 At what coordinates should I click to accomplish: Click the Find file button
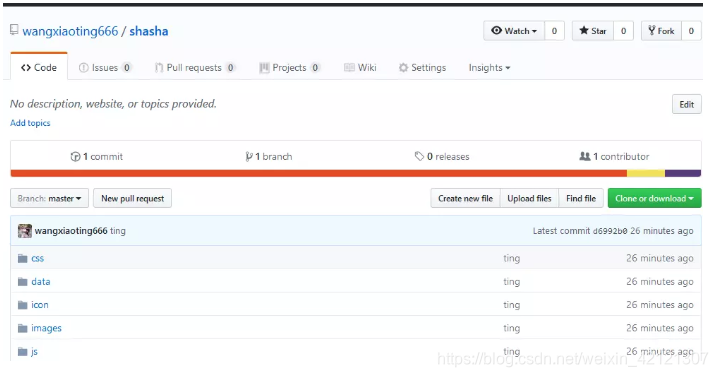click(x=581, y=198)
